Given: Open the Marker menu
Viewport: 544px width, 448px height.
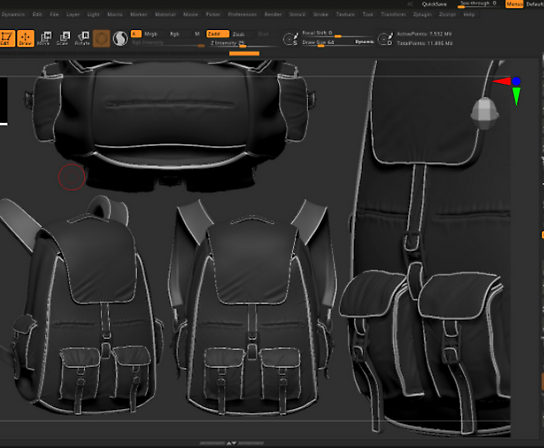Looking at the screenshot, I should 139,14.
